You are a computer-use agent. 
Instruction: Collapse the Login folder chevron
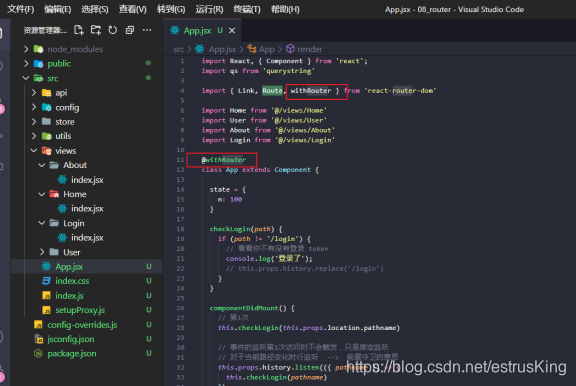point(42,223)
